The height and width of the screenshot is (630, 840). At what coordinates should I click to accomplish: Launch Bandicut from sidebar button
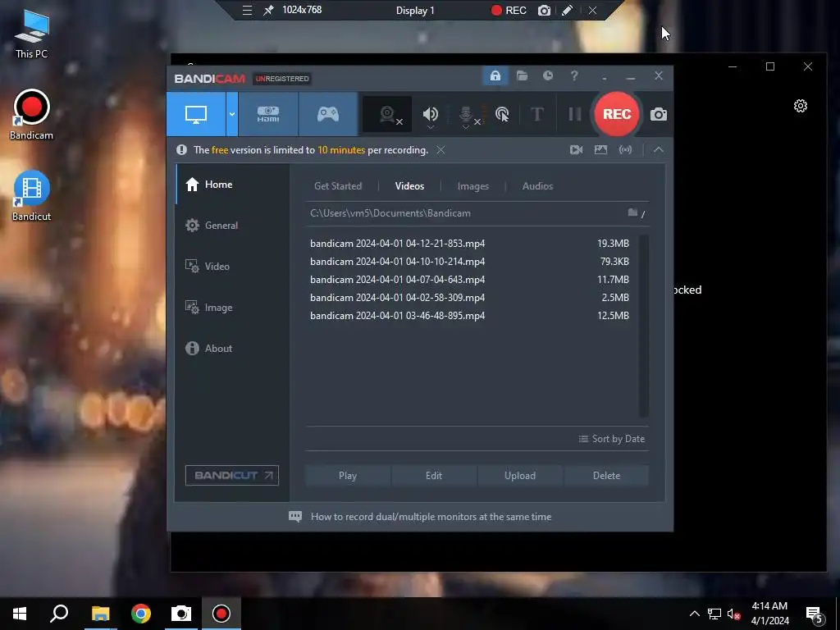[x=232, y=475]
